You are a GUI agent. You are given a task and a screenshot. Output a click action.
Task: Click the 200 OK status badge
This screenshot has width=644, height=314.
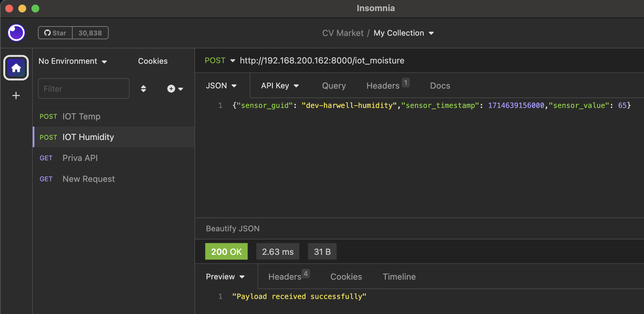226,252
